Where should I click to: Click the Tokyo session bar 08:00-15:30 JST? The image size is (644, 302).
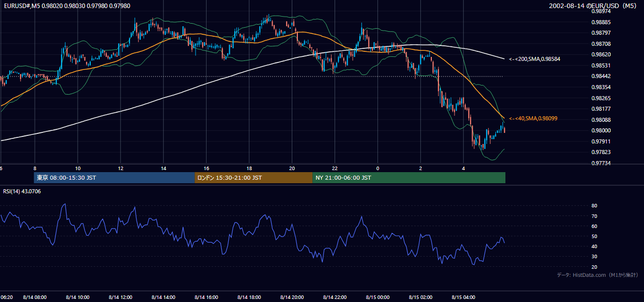pyautogui.click(x=114, y=178)
